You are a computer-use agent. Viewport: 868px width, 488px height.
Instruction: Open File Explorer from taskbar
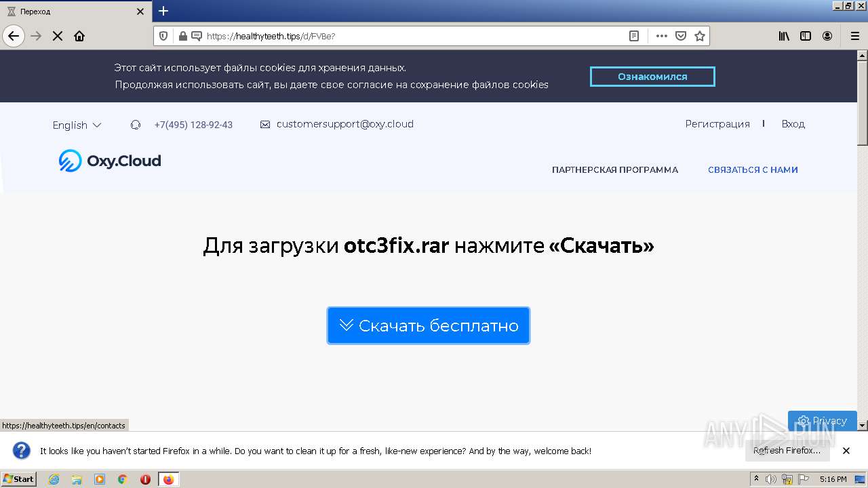pyautogui.click(x=77, y=479)
